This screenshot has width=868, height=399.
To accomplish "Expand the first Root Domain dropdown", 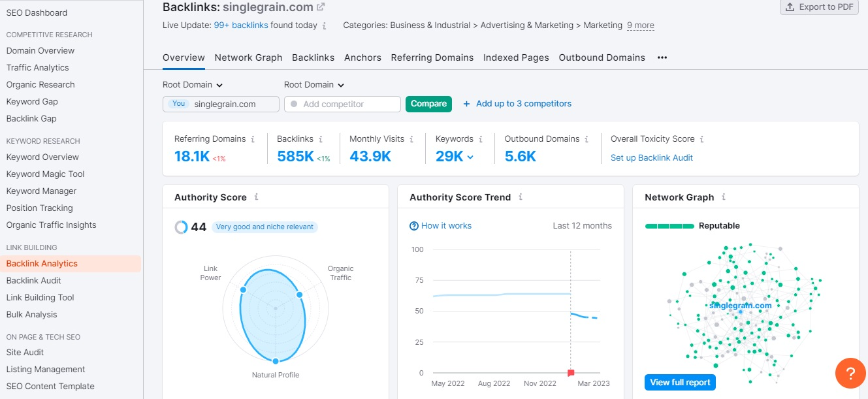I will click(193, 85).
